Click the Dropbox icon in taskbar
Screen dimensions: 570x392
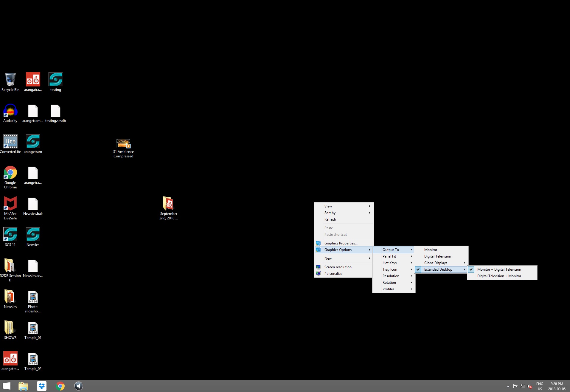tap(42, 386)
